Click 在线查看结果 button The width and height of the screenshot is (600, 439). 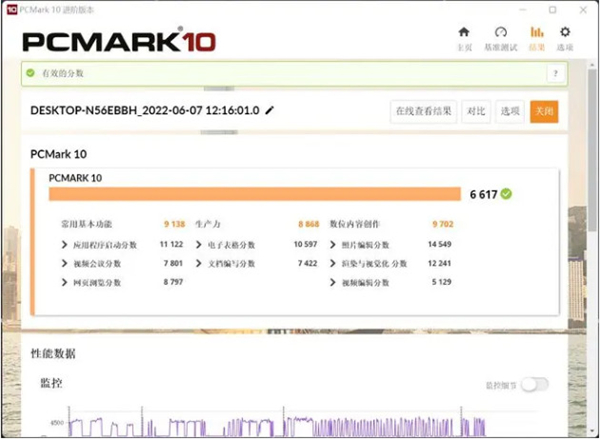423,111
